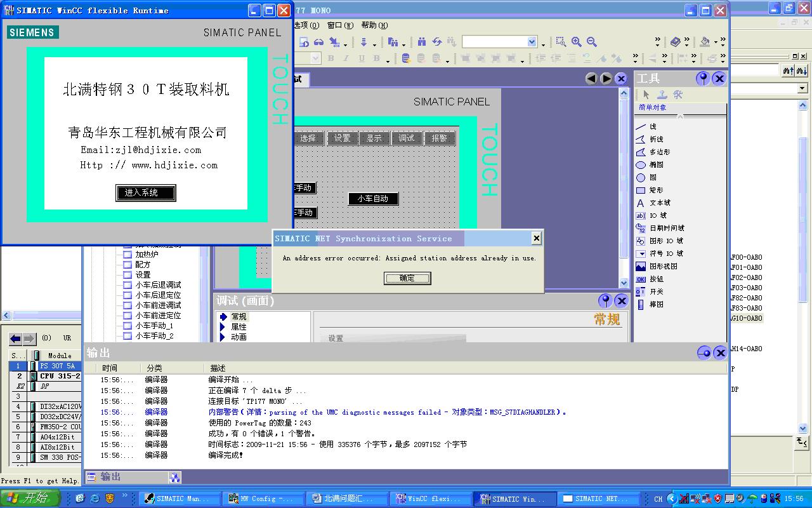812x508 pixels.
Task: Collapse the Simple Objects (简单对象) group
Action: [x=680, y=116]
